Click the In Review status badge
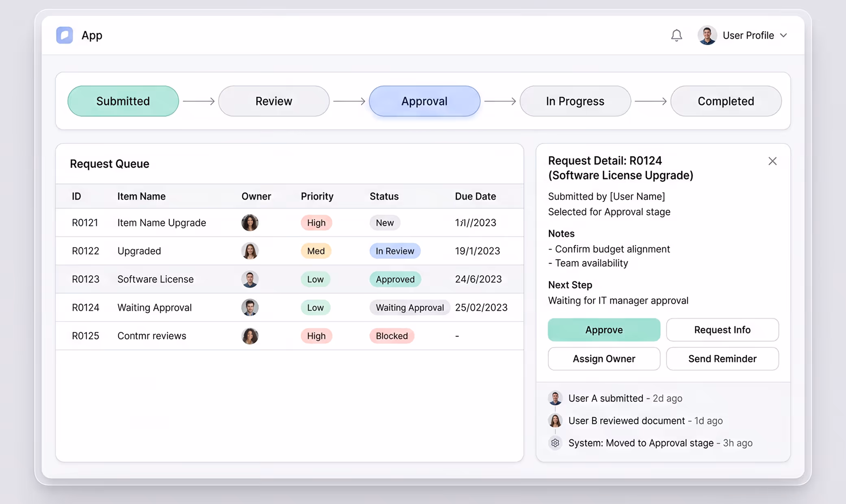 (x=395, y=251)
